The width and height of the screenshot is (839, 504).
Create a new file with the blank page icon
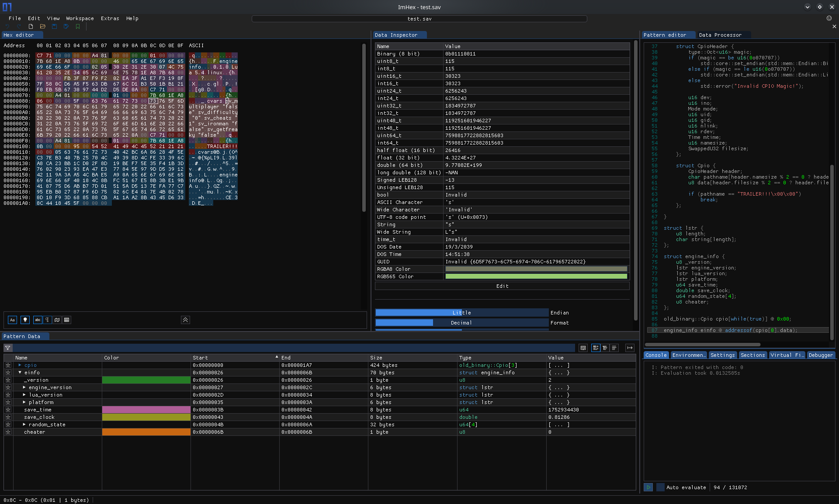(31, 27)
